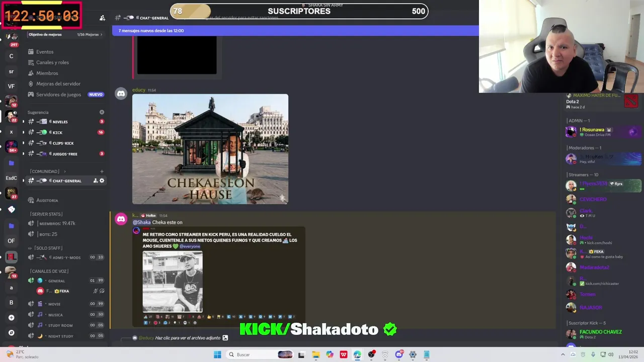Join the NIGHT STUDY voice channel

66,336
